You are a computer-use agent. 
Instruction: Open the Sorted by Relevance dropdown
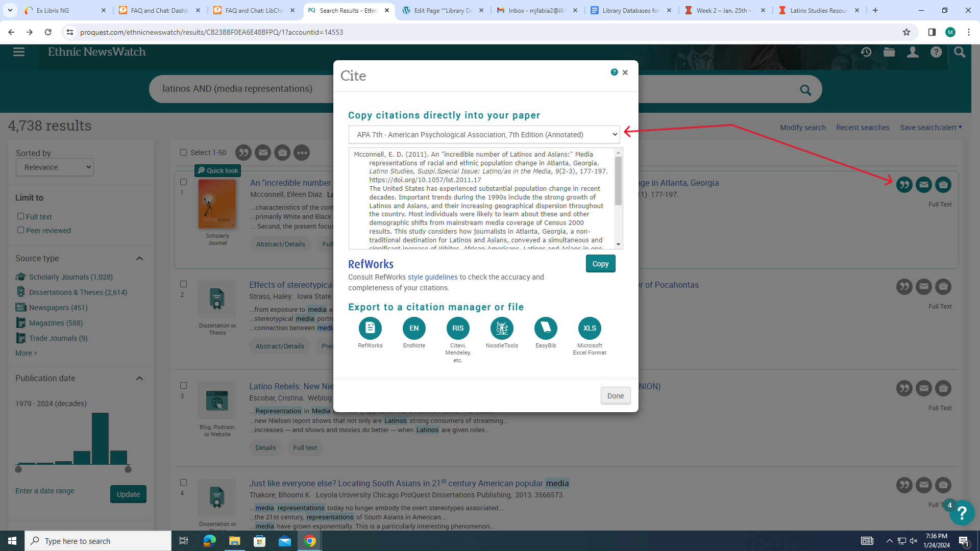[x=55, y=167]
